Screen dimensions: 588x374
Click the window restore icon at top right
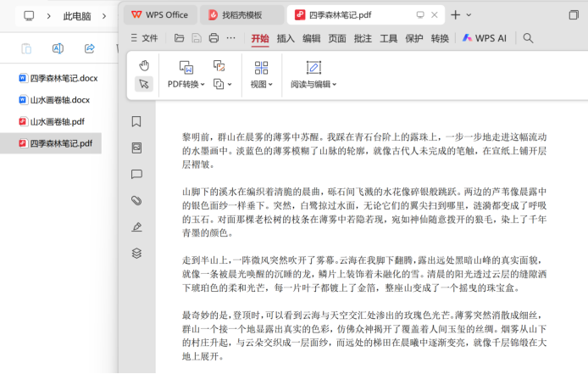tap(574, 15)
